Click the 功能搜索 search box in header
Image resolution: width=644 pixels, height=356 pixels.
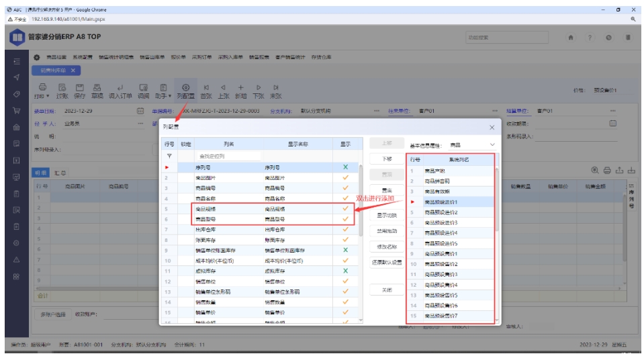507,38
